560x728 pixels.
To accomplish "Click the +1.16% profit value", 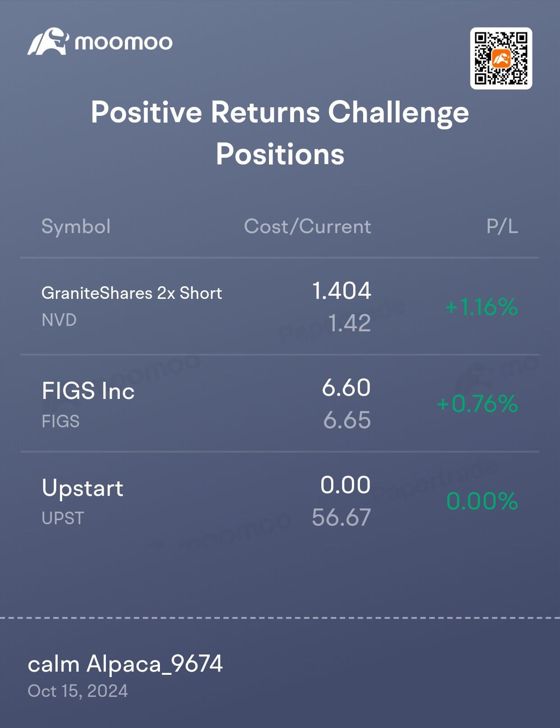I will coord(482,307).
